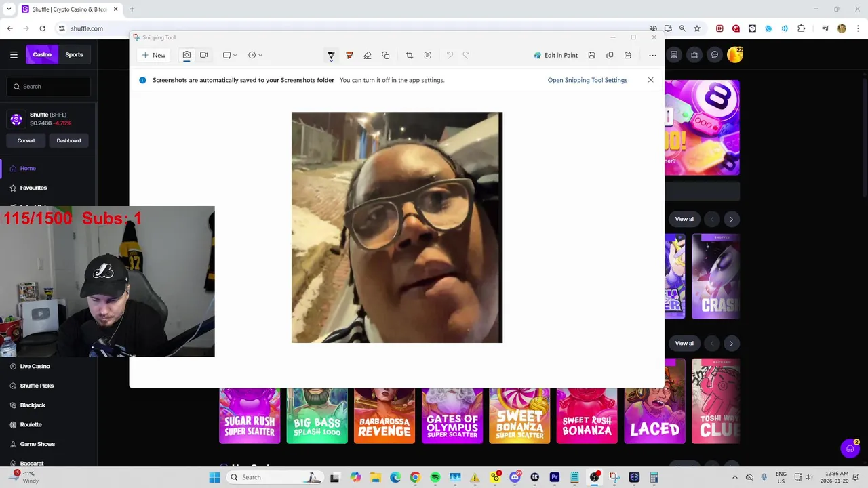Image resolution: width=868 pixels, height=488 pixels.
Task: Open the Snipping Tool See more menu
Action: tap(653, 56)
